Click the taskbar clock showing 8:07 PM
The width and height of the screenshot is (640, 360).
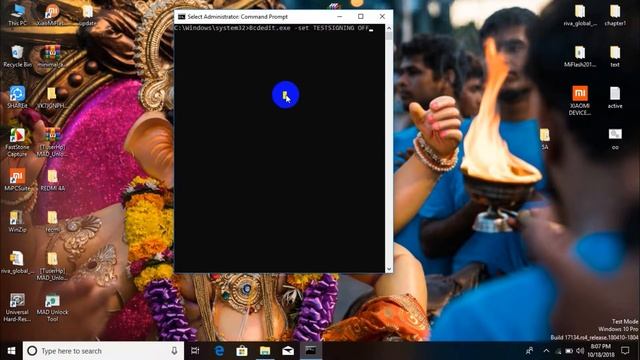tap(601, 351)
